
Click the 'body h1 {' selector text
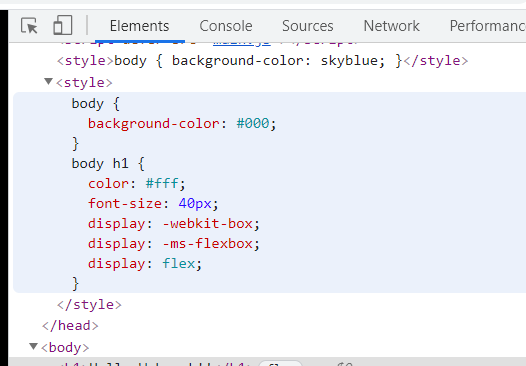108,164
